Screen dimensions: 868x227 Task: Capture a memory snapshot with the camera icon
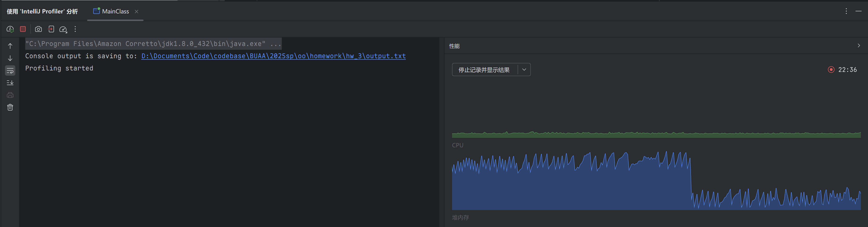(38, 29)
